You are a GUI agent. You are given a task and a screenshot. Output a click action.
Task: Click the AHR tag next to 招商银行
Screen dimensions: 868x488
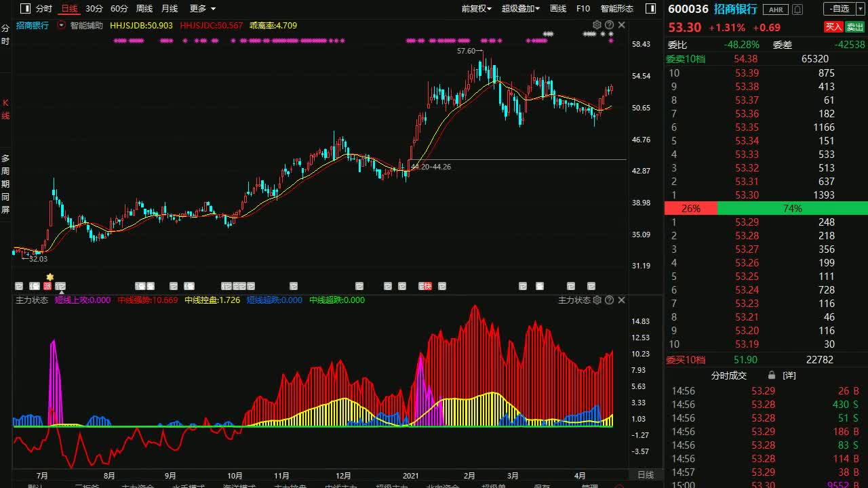pyautogui.click(x=775, y=9)
